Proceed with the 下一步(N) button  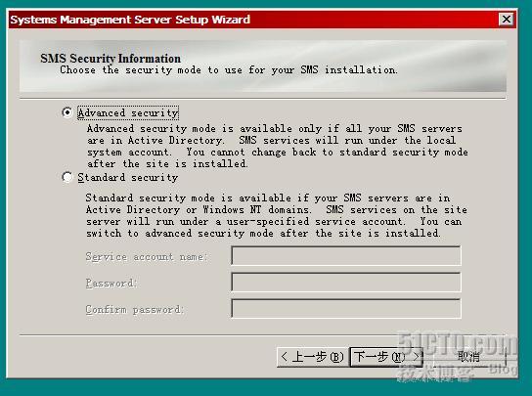tap(386, 357)
